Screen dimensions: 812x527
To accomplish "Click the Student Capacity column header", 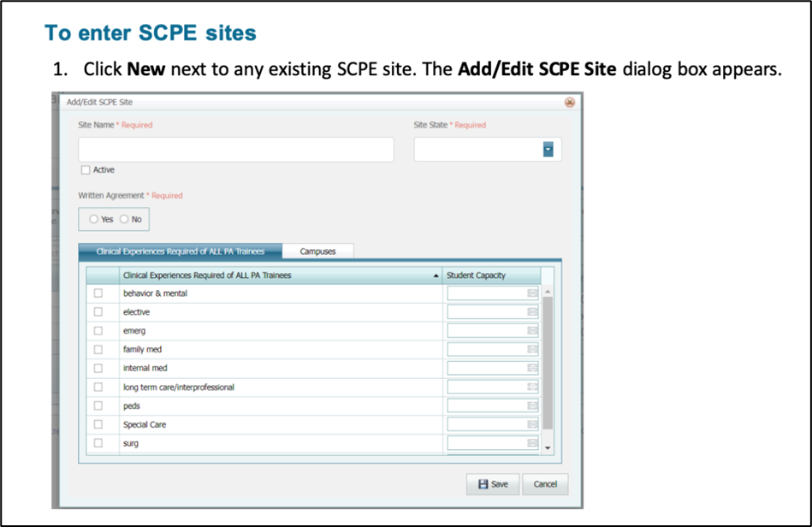I will 476,275.
